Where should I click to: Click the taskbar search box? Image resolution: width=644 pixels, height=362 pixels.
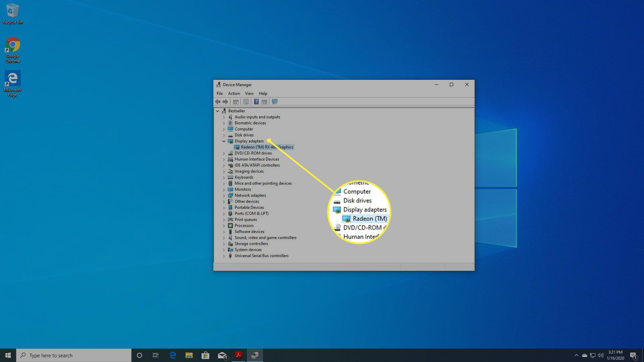(x=74, y=355)
